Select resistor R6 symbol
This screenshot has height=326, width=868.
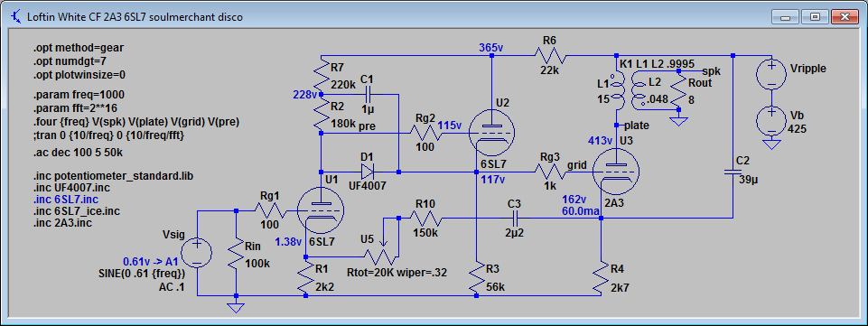coord(549,55)
